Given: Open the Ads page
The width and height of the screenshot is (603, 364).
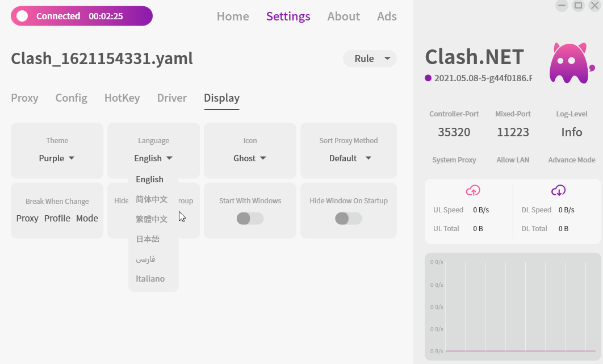Looking at the screenshot, I should (387, 16).
